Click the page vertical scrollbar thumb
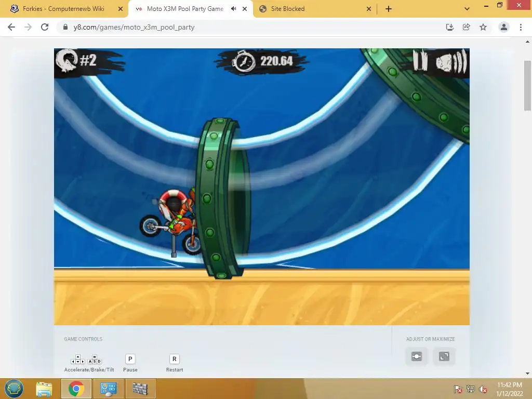The width and height of the screenshot is (532, 399). pos(527,86)
